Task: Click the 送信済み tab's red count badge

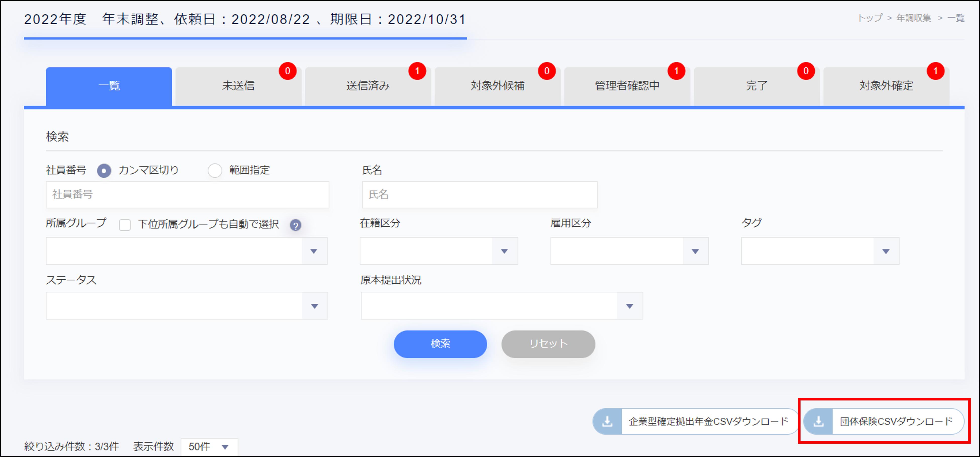Action: pos(417,71)
